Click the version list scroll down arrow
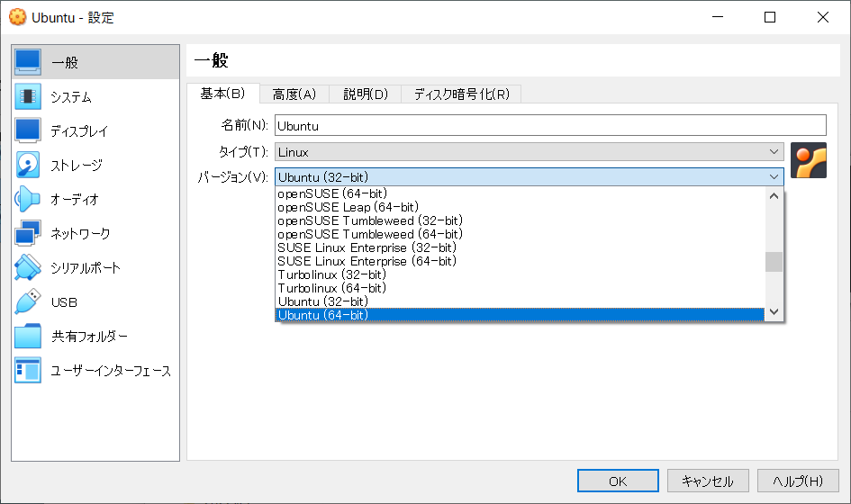The image size is (851, 504). click(x=774, y=312)
